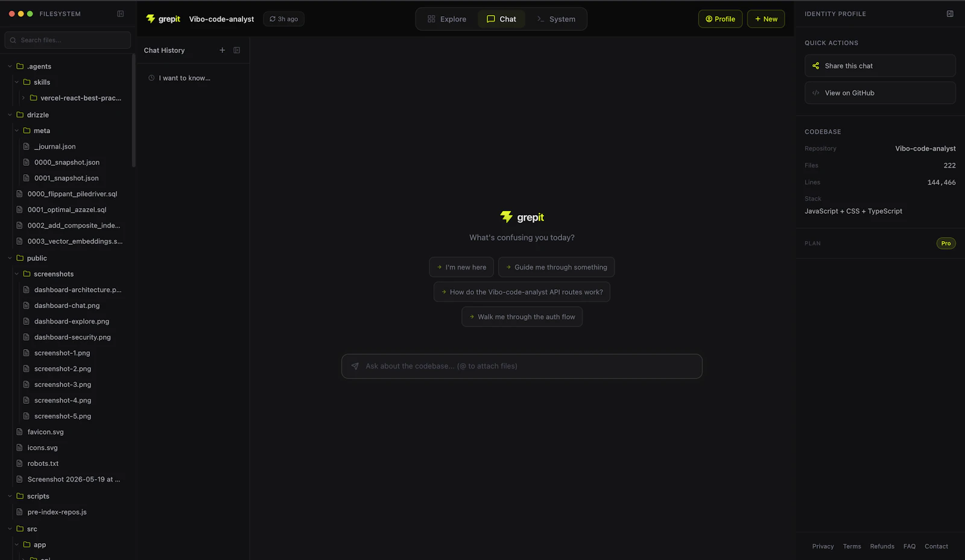Click the Pro plan badge
Viewport: 965px width, 560px height.
[946, 244]
